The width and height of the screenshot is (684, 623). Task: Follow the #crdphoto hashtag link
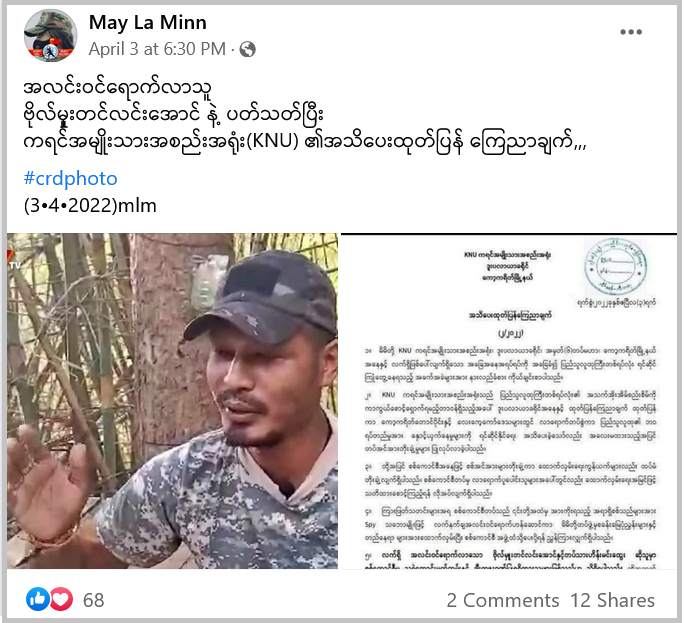point(70,178)
